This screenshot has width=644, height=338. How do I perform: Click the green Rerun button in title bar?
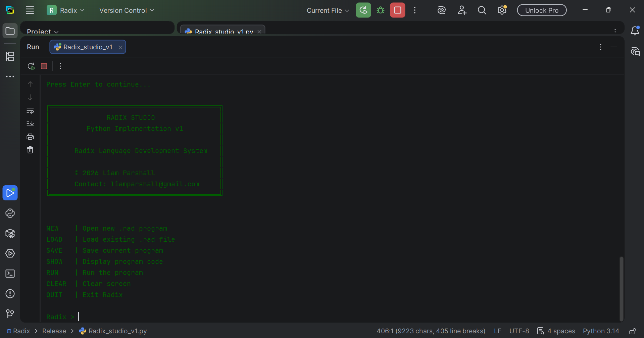[363, 10]
